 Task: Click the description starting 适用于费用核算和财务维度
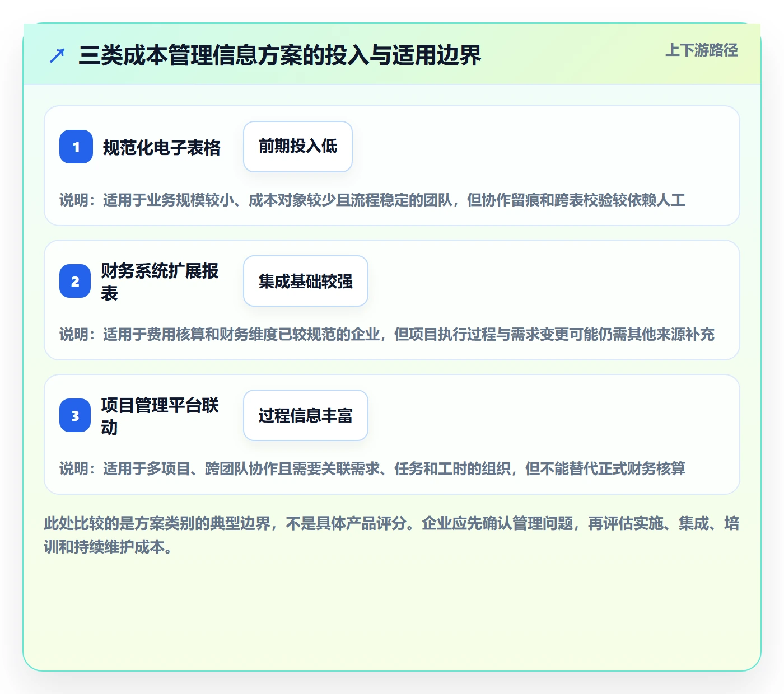[387, 334]
